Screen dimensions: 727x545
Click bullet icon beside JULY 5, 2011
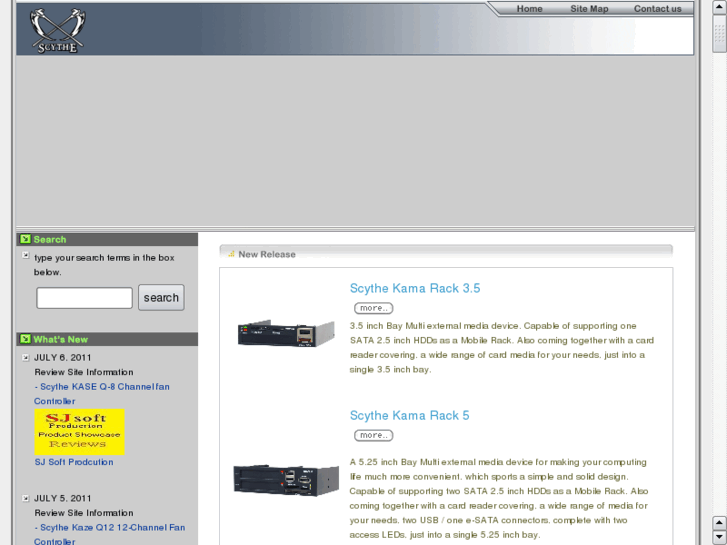pyautogui.click(x=26, y=498)
